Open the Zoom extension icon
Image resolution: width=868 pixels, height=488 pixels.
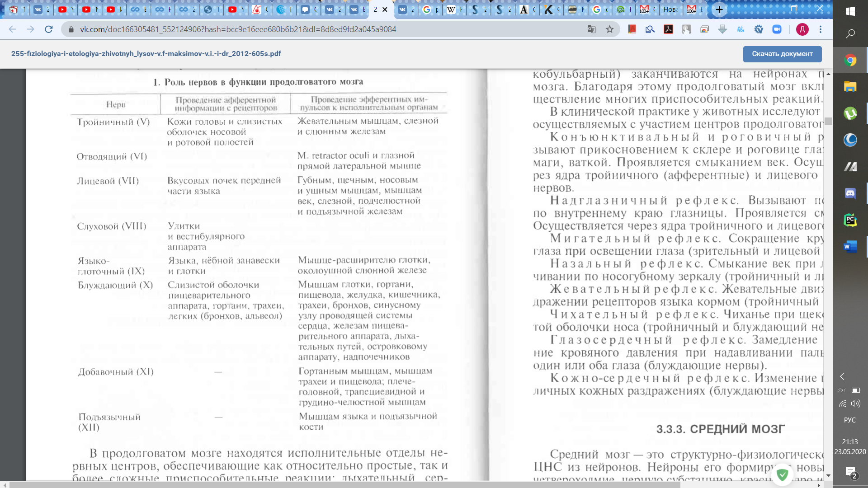[777, 29]
